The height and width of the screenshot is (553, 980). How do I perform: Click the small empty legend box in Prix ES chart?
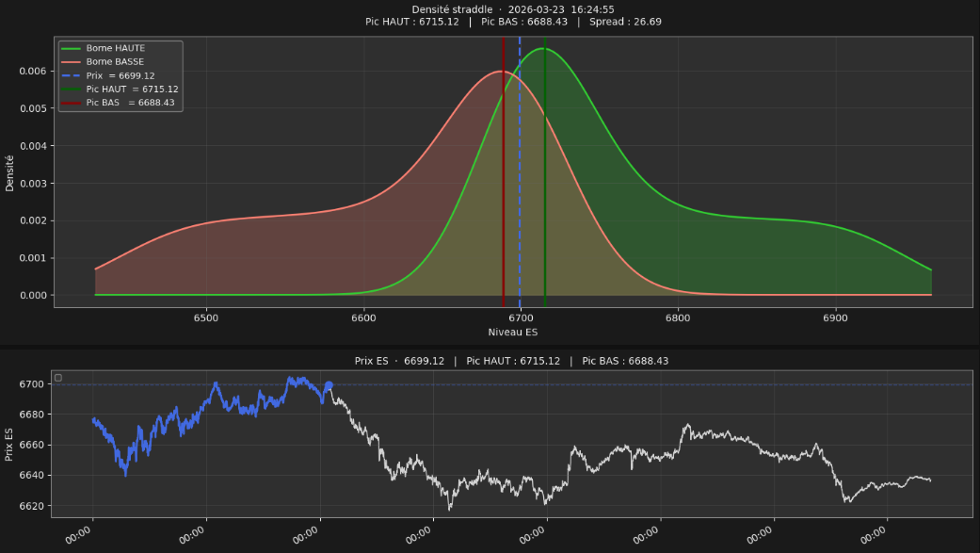[x=58, y=378]
